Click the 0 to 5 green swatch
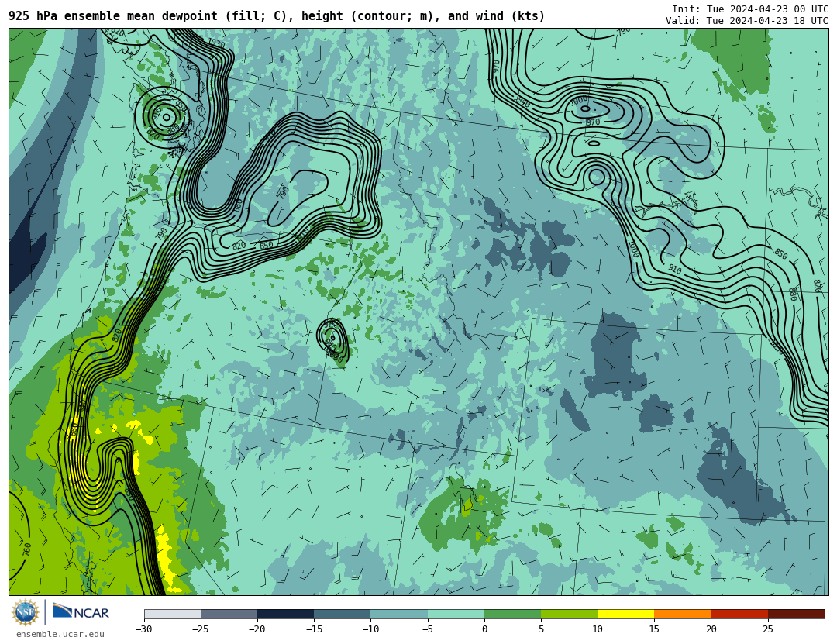This screenshot has width=837, height=644. click(512, 615)
